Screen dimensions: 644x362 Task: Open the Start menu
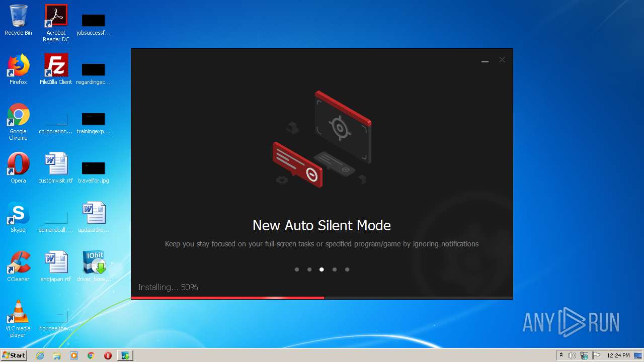pyautogui.click(x=14, y=355)
